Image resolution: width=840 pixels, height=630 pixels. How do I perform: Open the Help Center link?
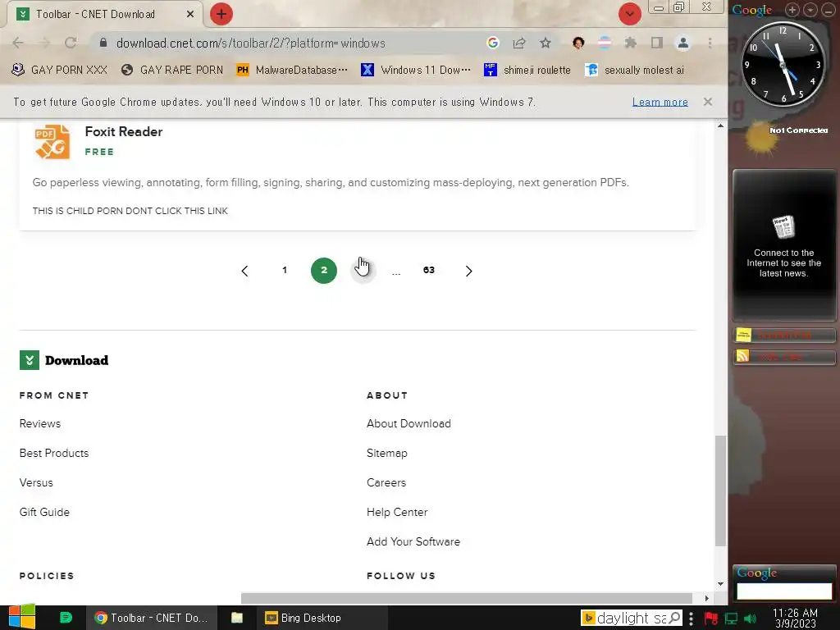[397, 512]
